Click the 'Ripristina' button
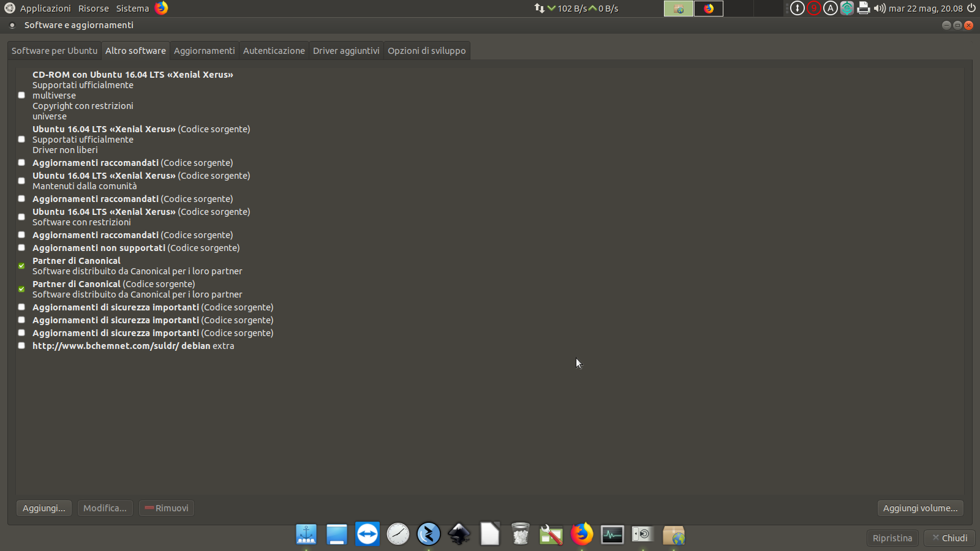Viewport: 980px width, 551px height. coord(892,538)
